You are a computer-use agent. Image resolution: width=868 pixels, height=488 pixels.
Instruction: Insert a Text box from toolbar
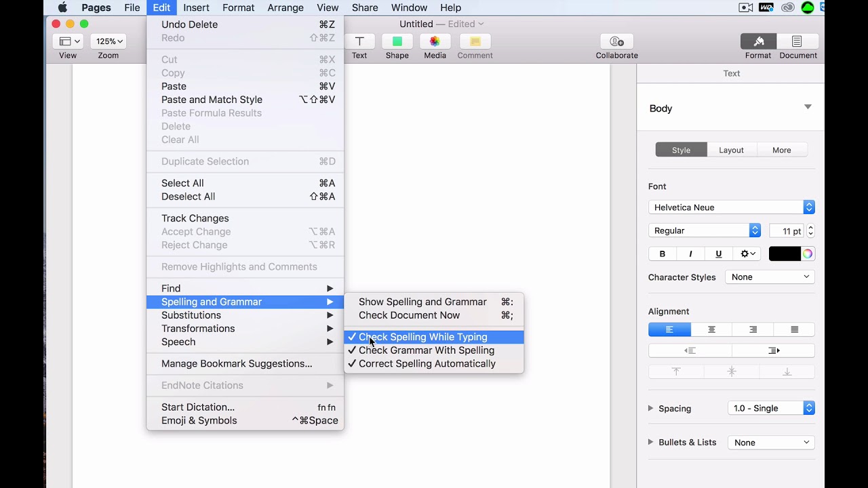(359, 41)
